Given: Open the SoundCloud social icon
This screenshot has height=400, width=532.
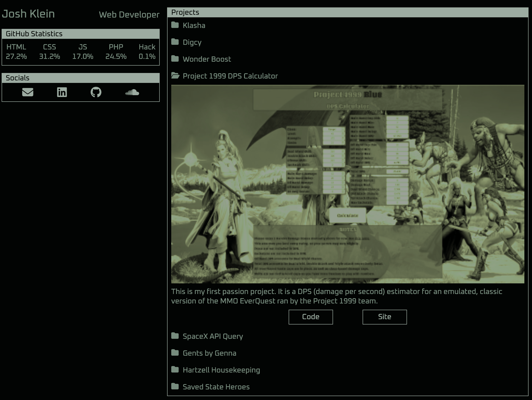Looking at the screenshot, I should point(132,92).
